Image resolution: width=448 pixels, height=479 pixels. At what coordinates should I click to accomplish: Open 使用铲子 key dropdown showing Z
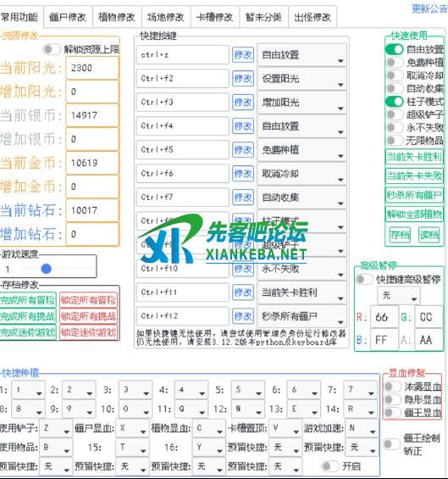[x=56, y=429]
